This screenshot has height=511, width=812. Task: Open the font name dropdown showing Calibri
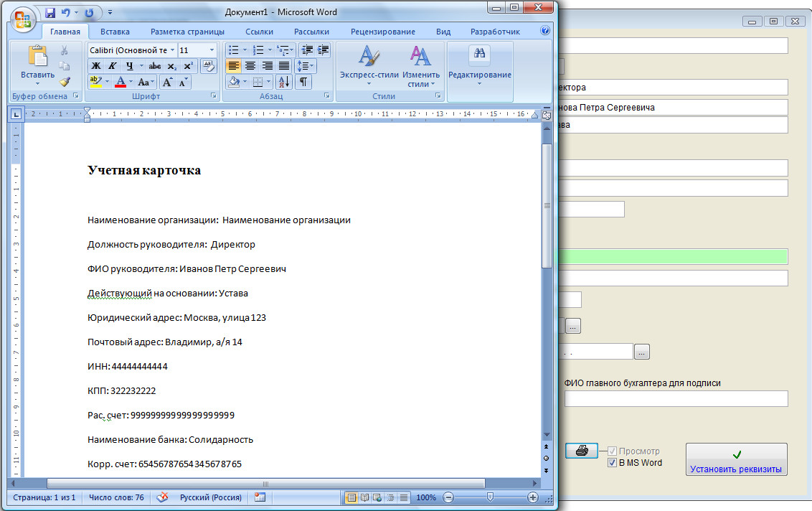point(172,50)
